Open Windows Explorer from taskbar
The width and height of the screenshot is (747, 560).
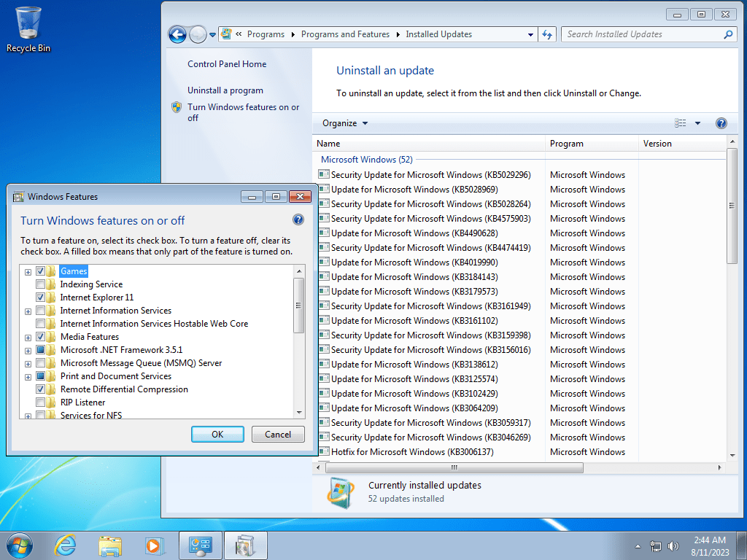coord(110,545)
